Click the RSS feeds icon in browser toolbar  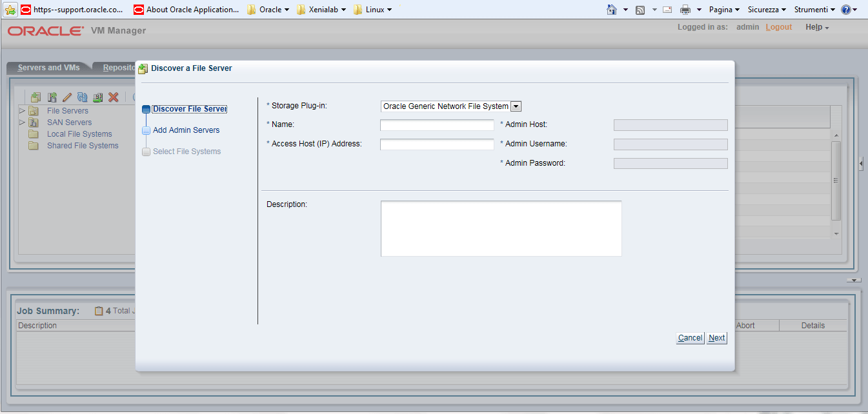(x=640, y=10)
